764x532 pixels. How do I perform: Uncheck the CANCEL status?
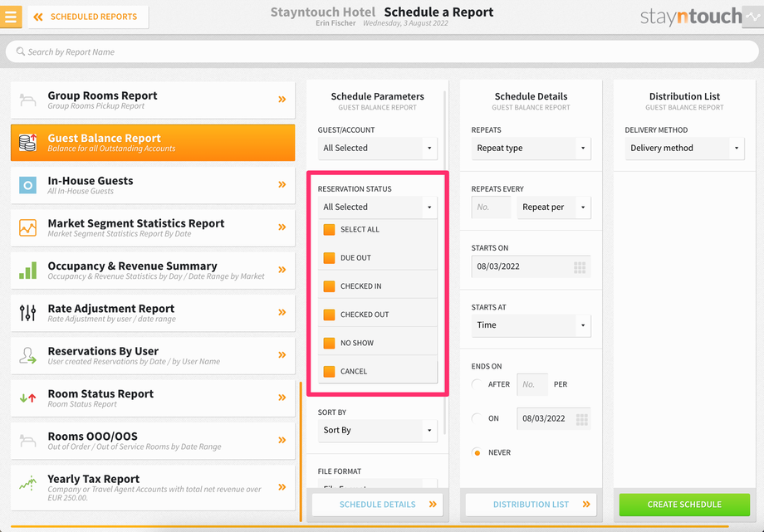pyautogui.click(x=330, y=372)
